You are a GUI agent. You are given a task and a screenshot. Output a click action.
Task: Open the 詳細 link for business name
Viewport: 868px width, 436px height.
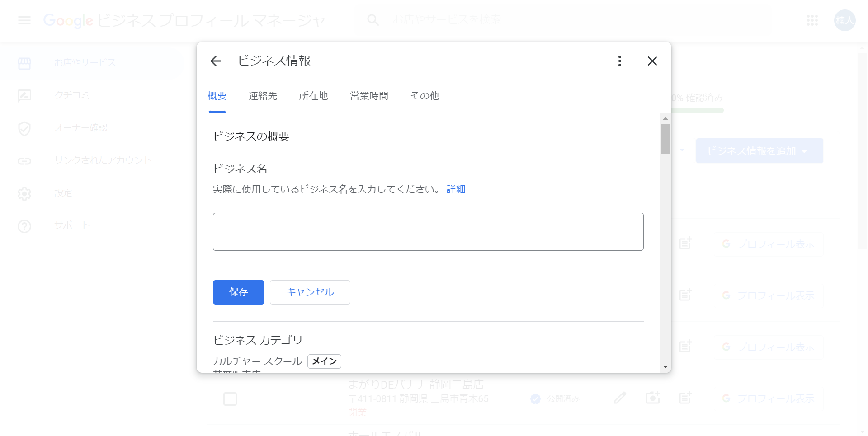[x=456, y=189]
